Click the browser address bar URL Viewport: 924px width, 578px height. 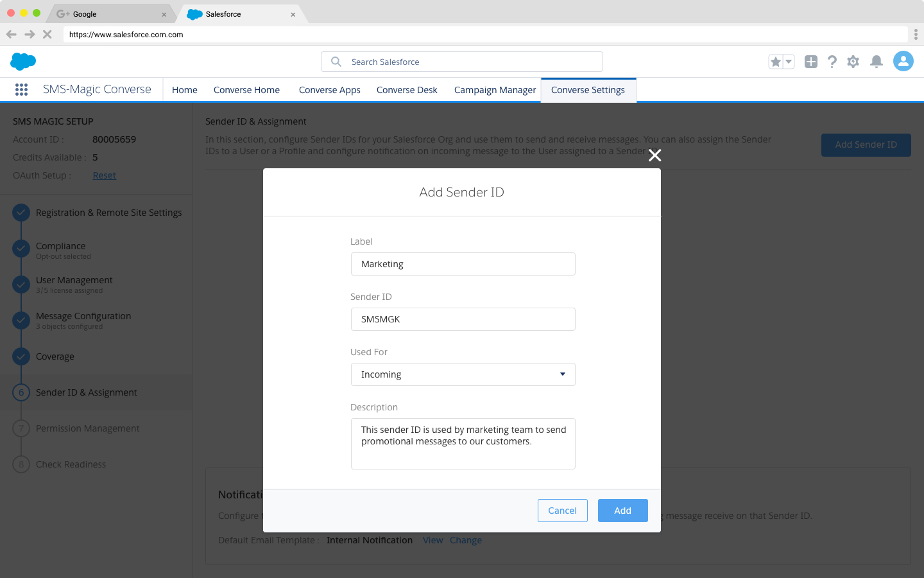126,35
